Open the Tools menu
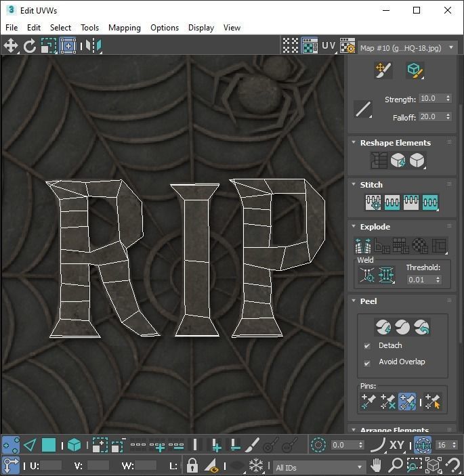 tap(89, 28)
